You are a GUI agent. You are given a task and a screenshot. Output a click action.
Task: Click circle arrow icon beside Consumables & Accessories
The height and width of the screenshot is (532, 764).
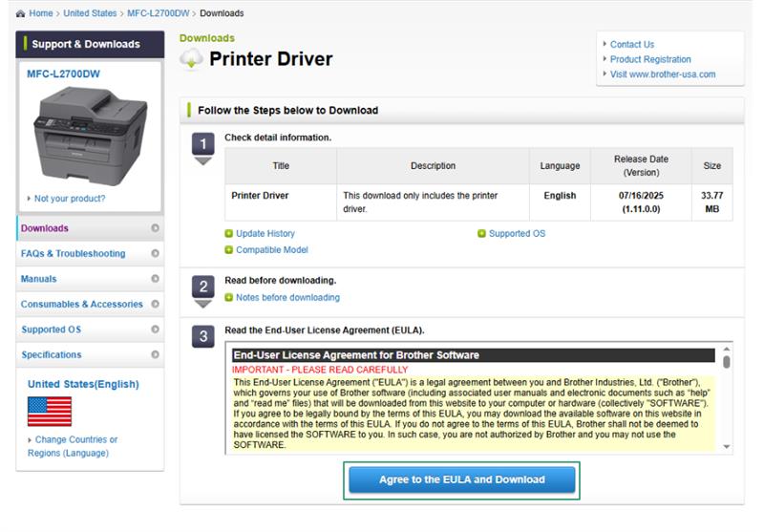[x=155, y=304]
